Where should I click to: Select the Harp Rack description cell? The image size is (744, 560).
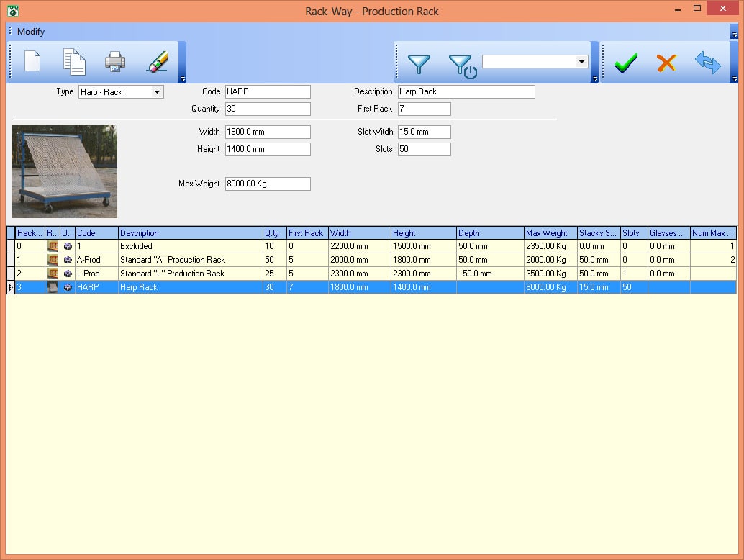click(190, 287)
